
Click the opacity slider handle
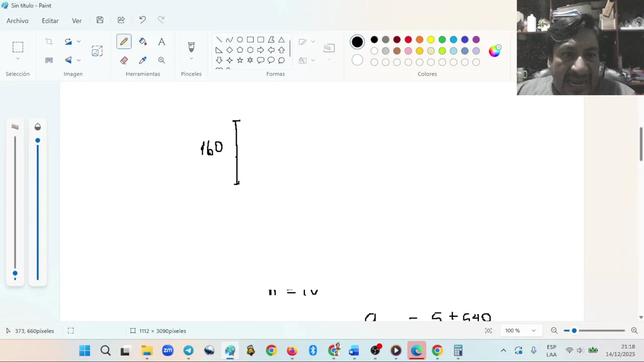(38, 140)
